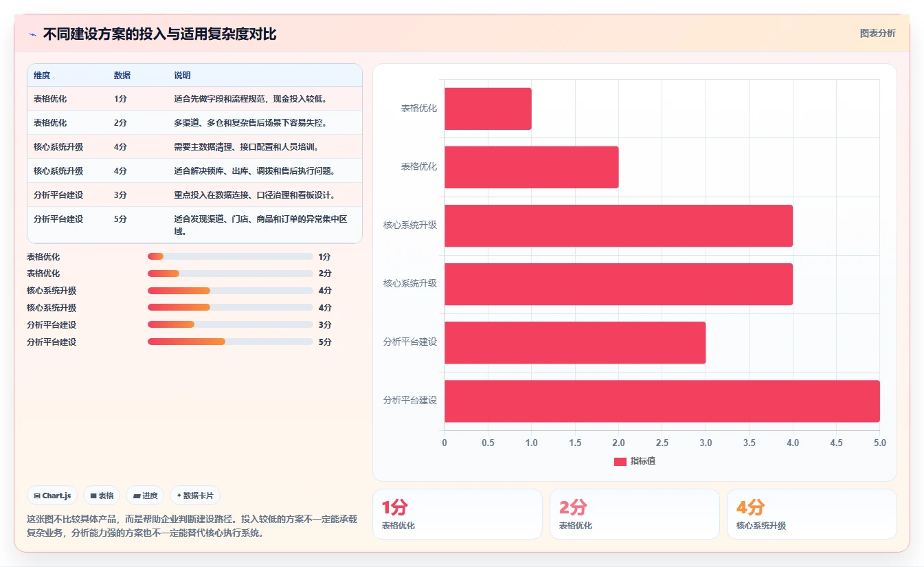Click the cell 多渠道、多仓和复杂售后场景下容易失控。
This screenshot has width=924, height=567.
click(250, 123)
